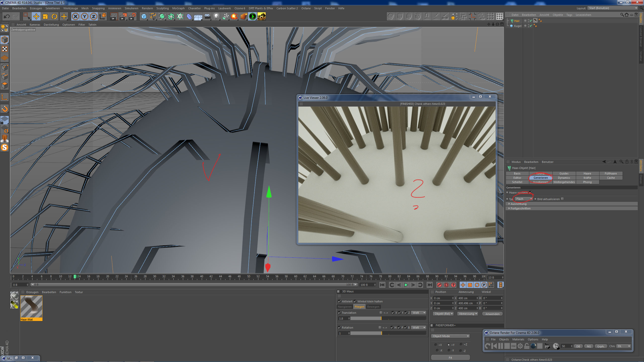Viewport: 644px width, 362px height.
Task: Click the world coordinate system icon
Action: (103, 17)
